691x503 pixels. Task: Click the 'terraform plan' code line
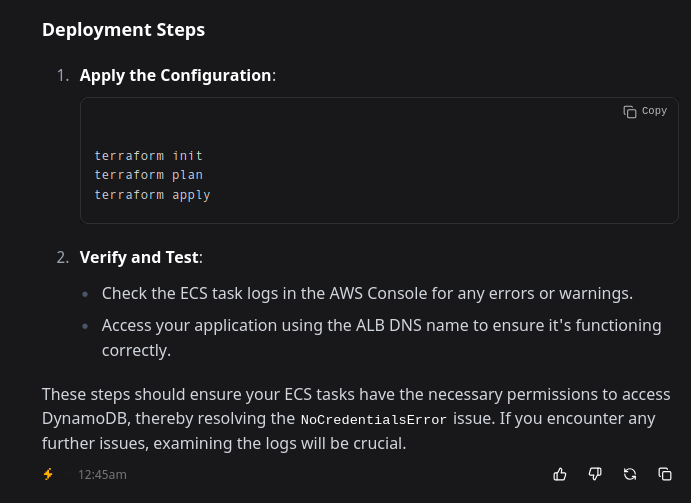point(149,175)
